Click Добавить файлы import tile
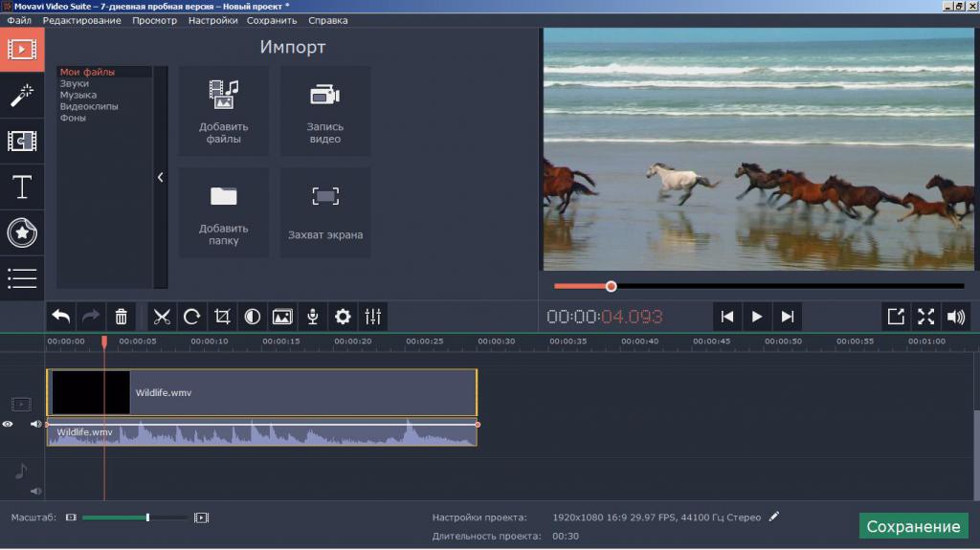The width and height of the screenshot is (980, 550). 224,111
